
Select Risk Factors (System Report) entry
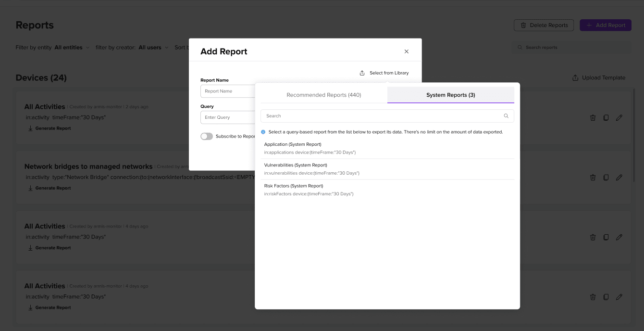[x=387, y=190]
